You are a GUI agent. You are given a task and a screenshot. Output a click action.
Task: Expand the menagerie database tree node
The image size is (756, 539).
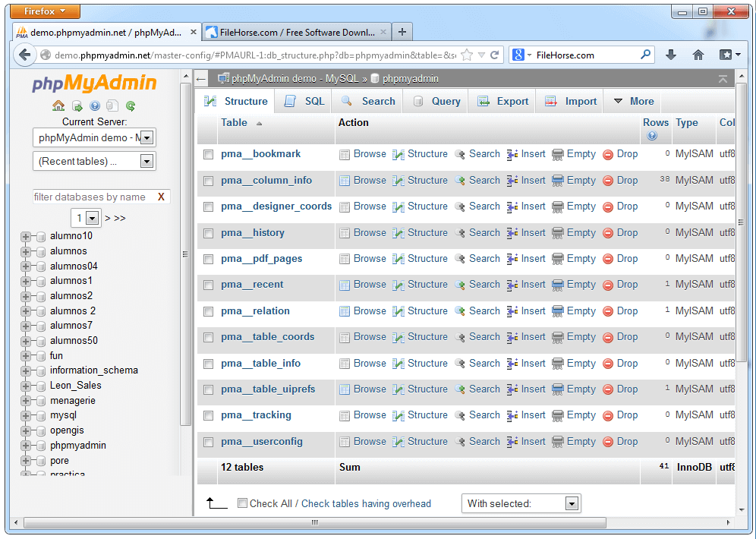click(26, 401)
